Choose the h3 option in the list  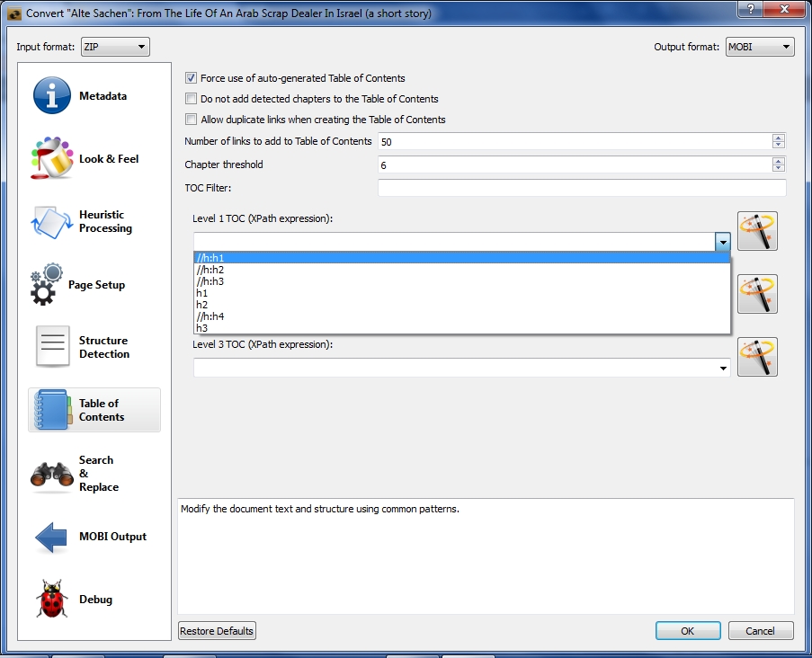(462, 328)
